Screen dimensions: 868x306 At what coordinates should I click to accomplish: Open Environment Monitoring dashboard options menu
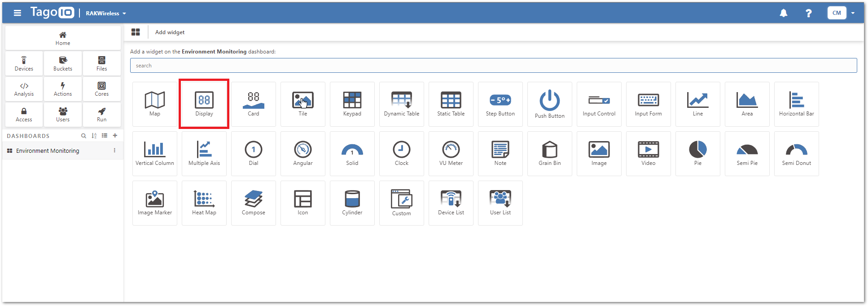point(114,151)
